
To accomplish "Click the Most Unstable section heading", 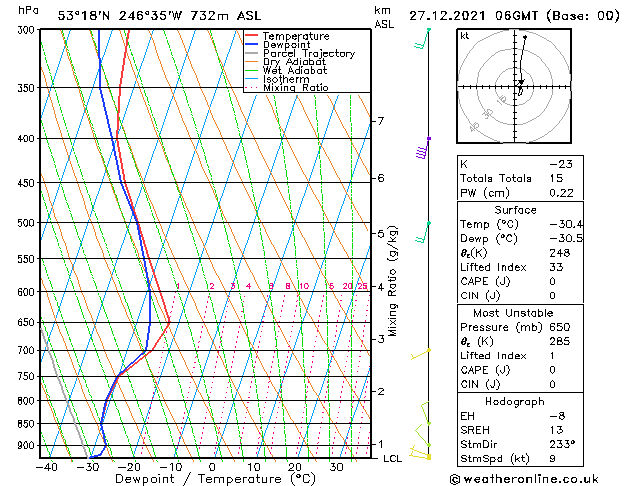I will pyautogui.click(x=513, y=313).
